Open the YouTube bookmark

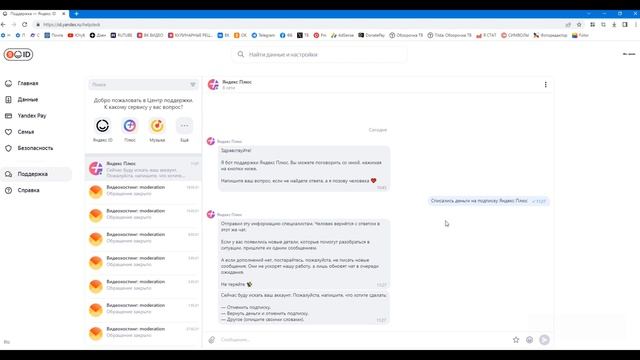point(76,36)
